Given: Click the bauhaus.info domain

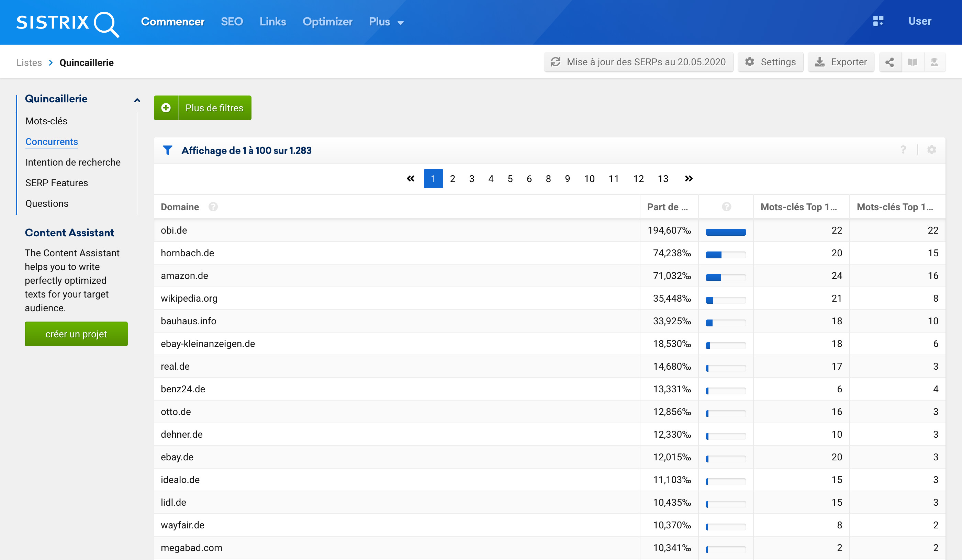Looking at the screenshot, I should (188, 321).
